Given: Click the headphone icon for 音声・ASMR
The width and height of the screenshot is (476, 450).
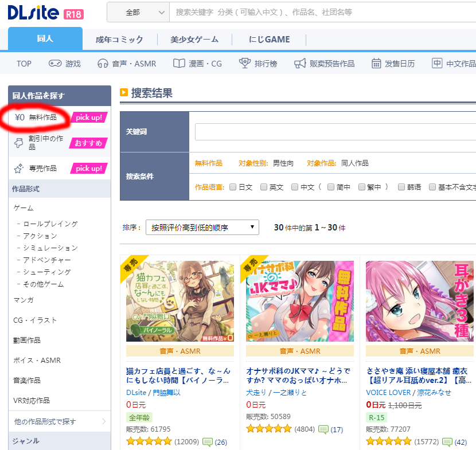Looking at the screenshot, I should click(x=103, y=64).
